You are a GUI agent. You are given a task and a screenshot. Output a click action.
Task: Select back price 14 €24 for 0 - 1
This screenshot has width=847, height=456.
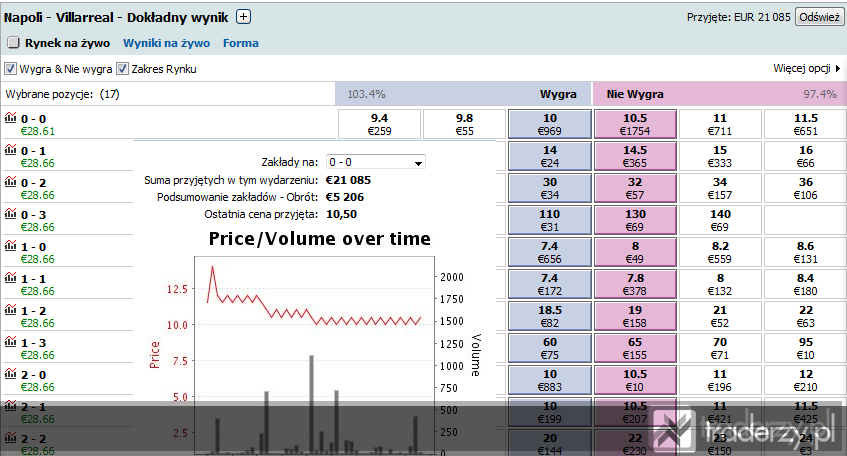point(550,156)
